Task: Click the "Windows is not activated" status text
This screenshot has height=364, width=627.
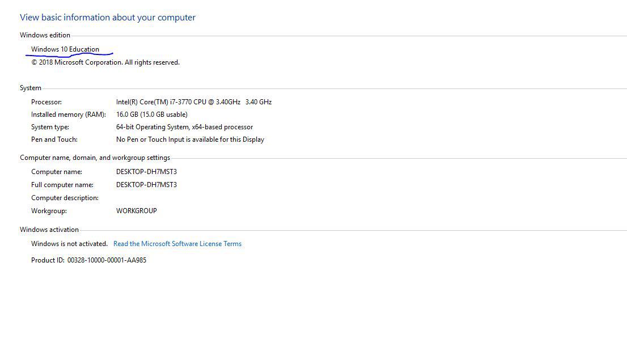Action: coord(69,244)
